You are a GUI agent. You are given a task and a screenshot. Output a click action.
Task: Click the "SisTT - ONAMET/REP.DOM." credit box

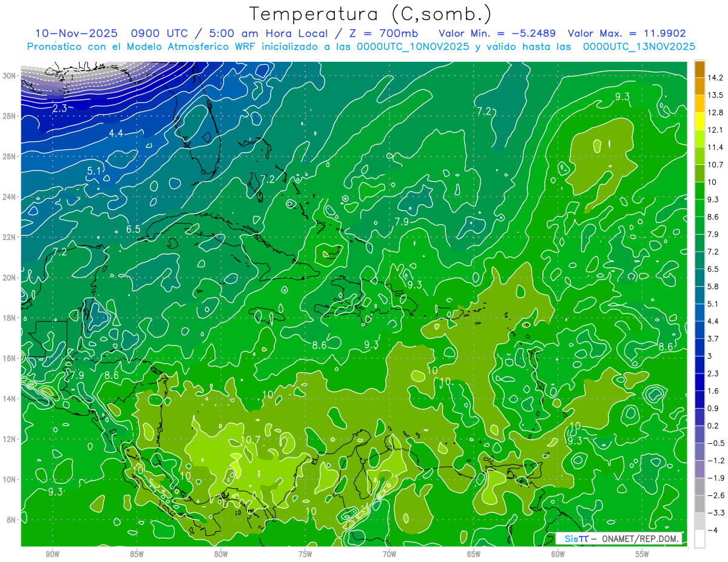[619, 538]
